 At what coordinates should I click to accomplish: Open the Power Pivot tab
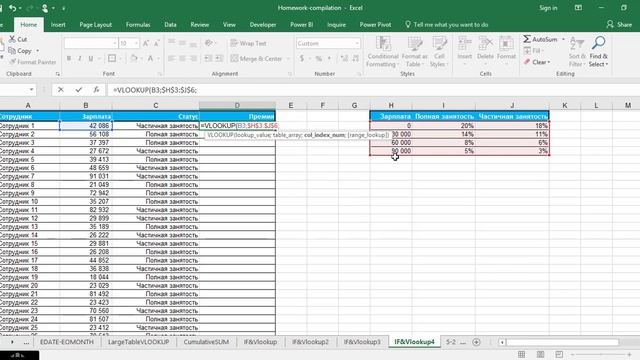tap(375, 24)
